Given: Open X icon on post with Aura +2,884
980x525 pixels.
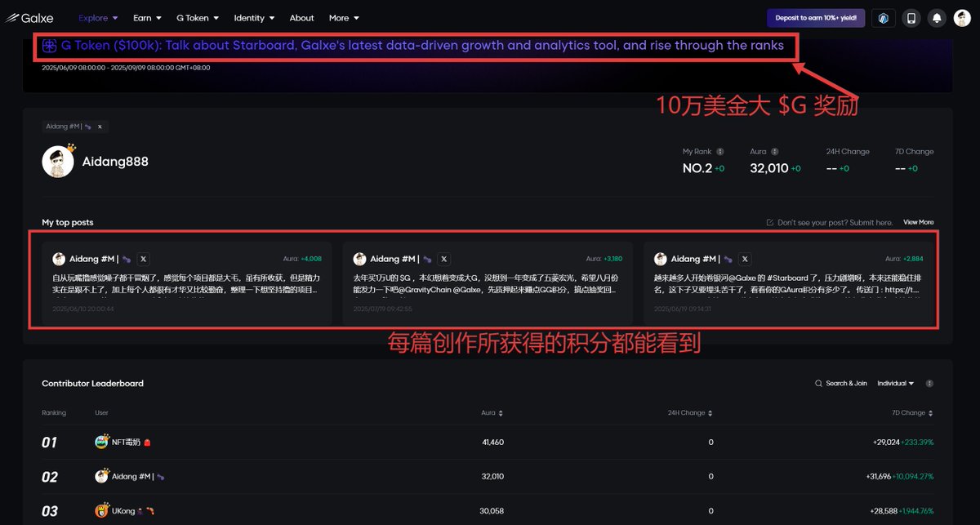Looking at the screenshot, I should coord(745,259).
